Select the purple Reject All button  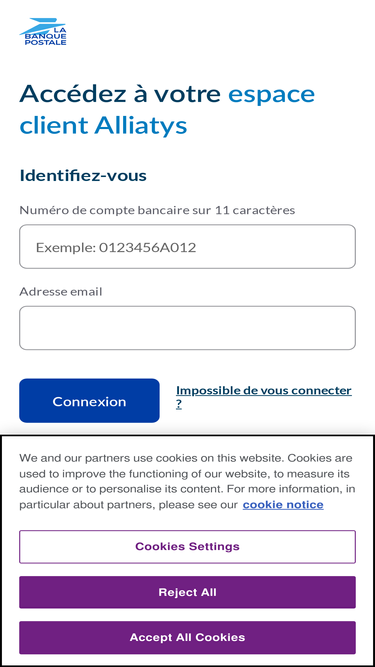(x=187, y=592)
